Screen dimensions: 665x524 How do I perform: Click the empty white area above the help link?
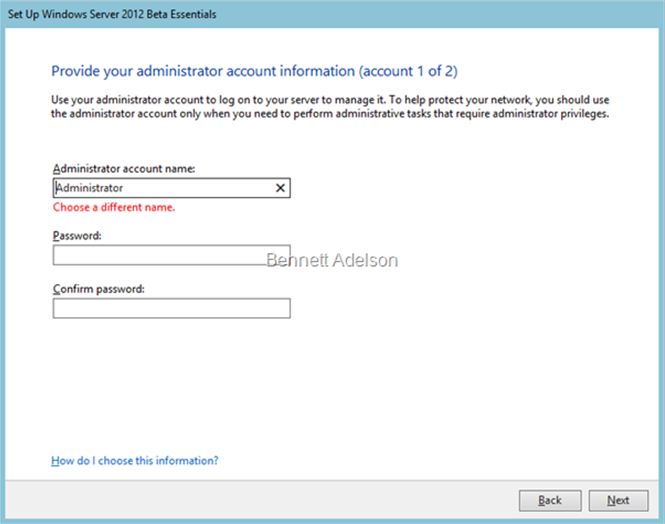[330, 390]
